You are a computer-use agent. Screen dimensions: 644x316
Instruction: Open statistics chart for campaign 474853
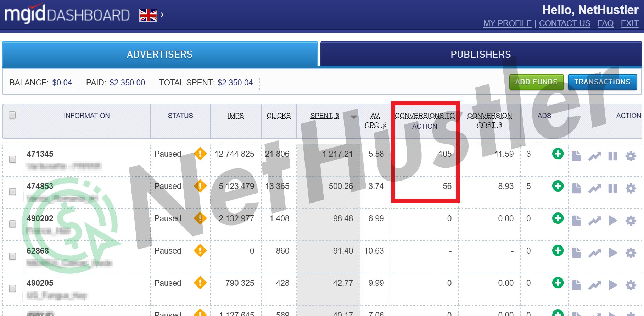(594, 188)
